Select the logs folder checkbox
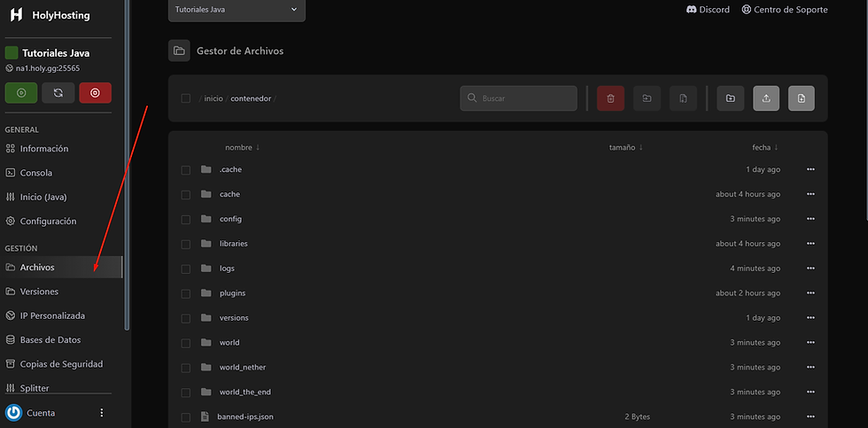868x428 pixels. [x=186, y=269]
